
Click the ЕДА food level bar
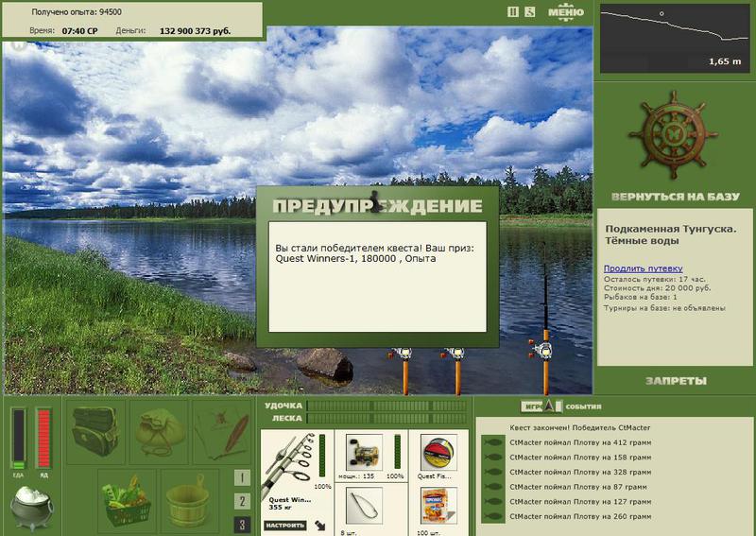[19, 438]
